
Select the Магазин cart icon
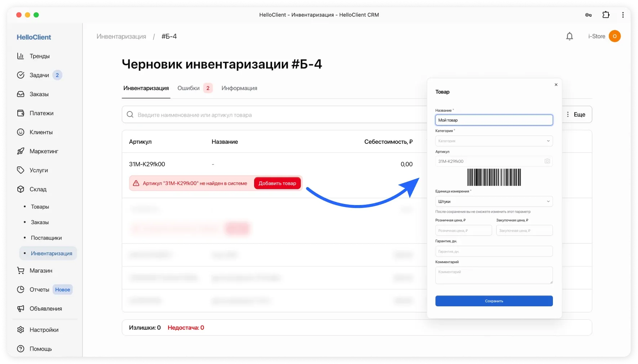pos(21,271)
